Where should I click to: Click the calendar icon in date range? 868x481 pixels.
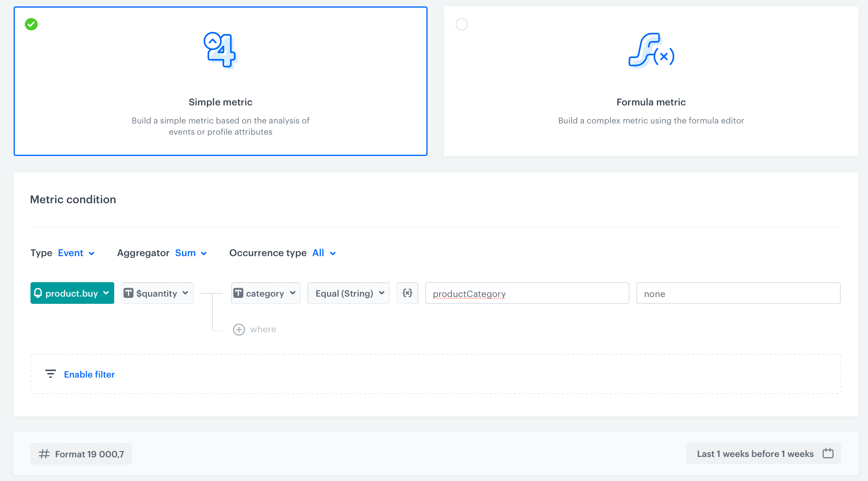tap(828, 453)
